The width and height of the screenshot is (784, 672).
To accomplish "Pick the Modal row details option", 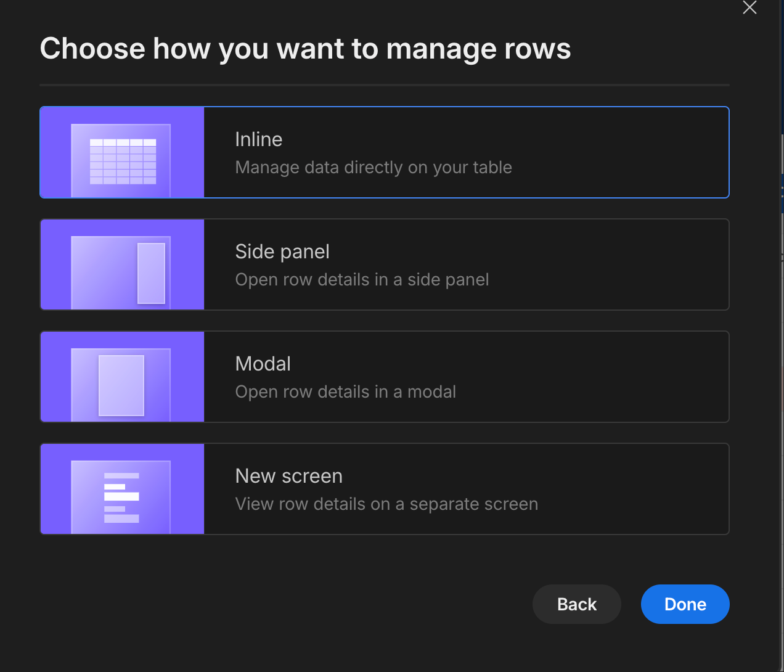I will (385, 377).
